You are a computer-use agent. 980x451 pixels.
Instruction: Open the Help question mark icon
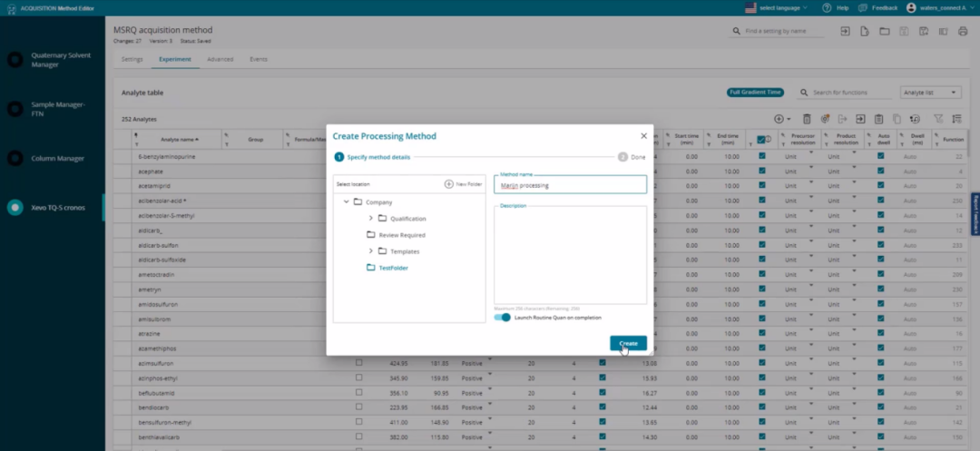point(827,7)
